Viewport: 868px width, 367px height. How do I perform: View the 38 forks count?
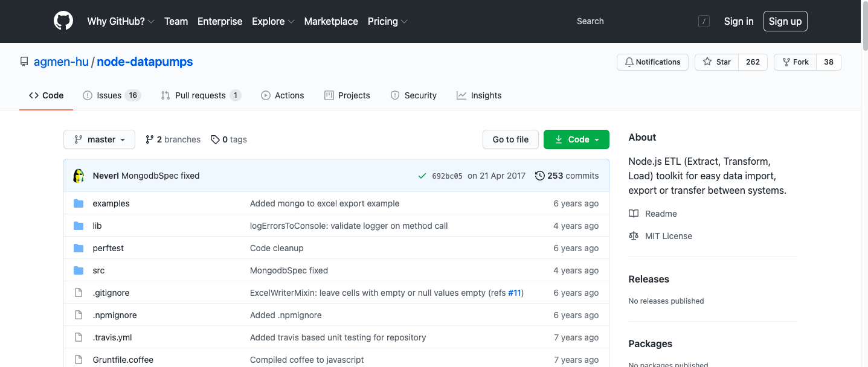829,62
